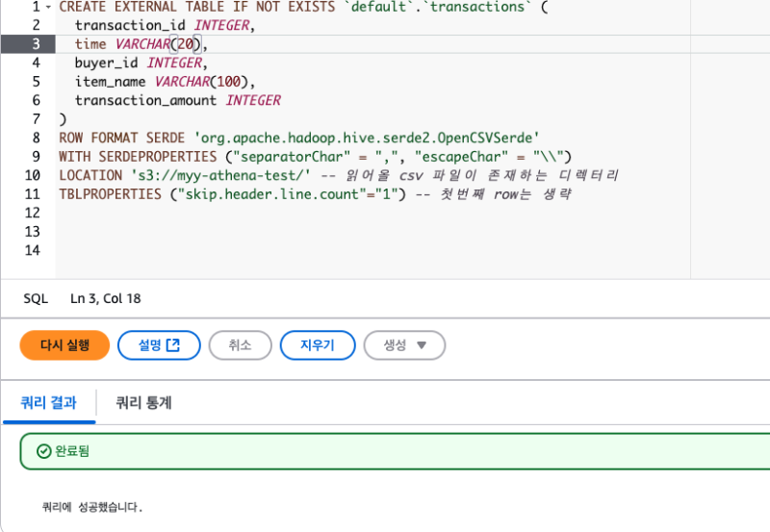
Task: Clear the editor with the 지우기 button
Action: [x=317, y=345]
